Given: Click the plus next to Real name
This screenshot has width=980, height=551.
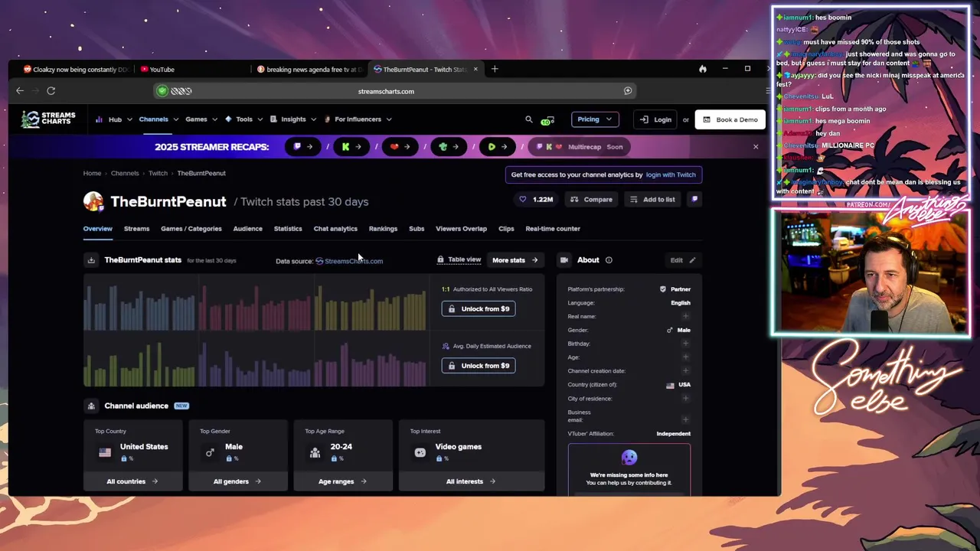Looking at the screenshot, I should tap(685, 316).
